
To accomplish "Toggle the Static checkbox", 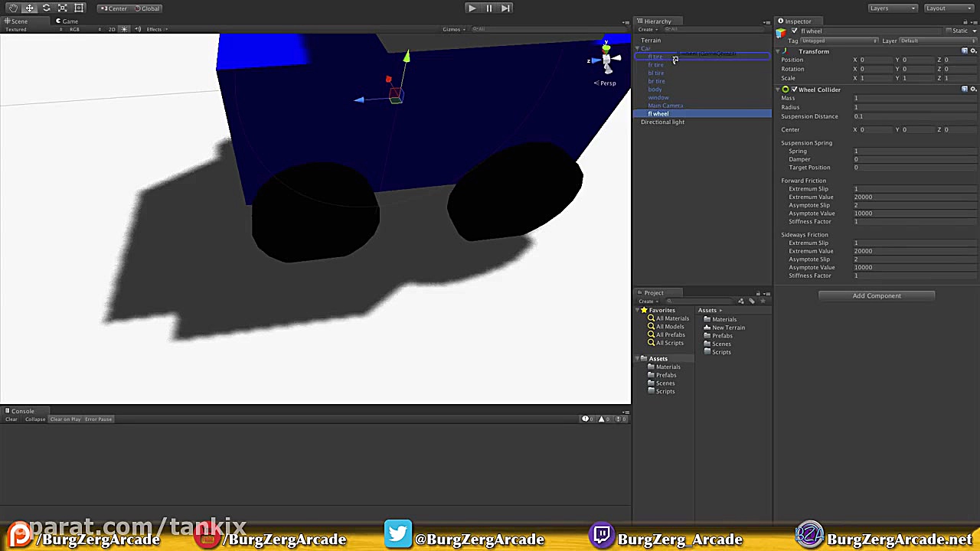I will pos(949,31).
